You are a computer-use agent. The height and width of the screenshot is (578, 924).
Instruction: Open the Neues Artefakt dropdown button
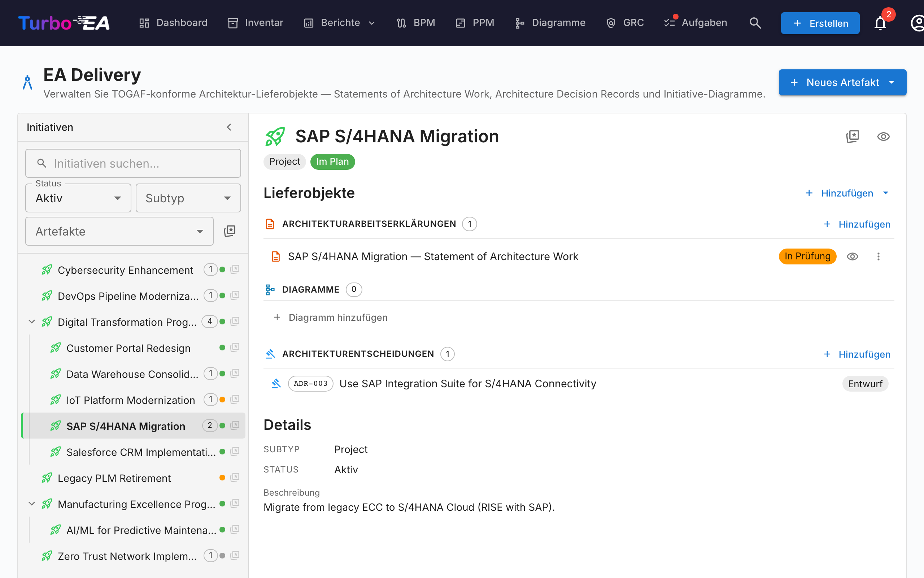pyautogui.click(x=842, y=82)
